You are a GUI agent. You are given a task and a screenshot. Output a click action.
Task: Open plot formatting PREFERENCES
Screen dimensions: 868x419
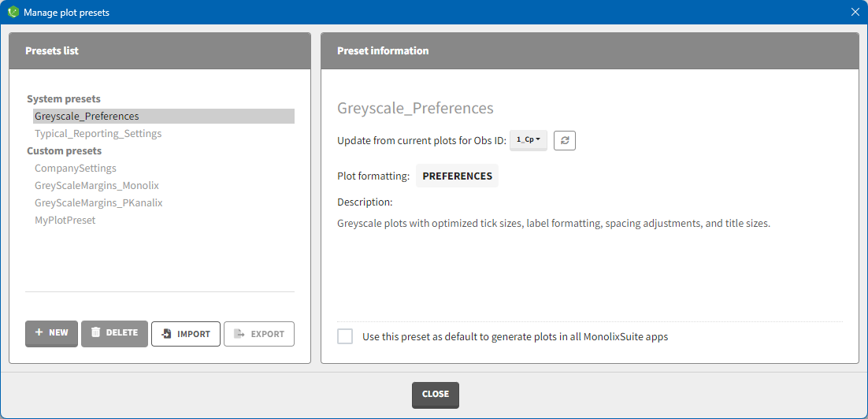(x=457, y=176)
